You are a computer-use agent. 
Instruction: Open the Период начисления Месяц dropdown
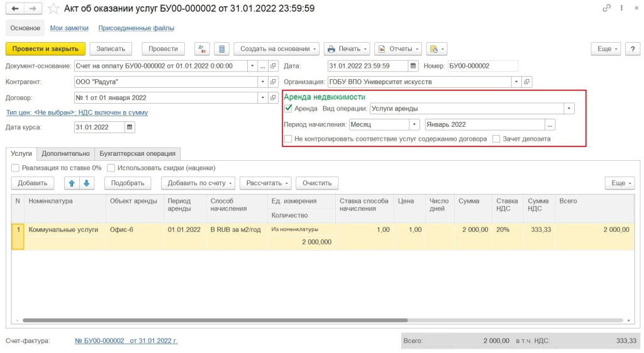coord(414,124)
